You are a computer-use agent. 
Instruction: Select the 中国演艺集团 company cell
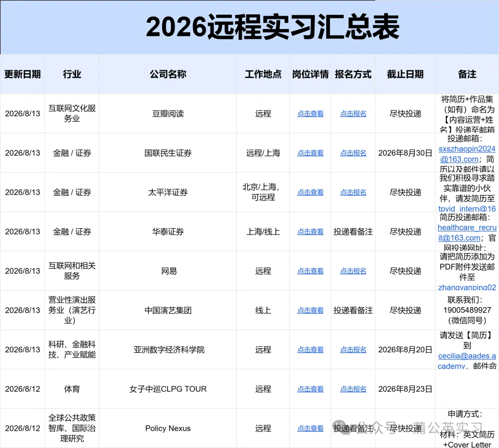(x=168, y=310)
